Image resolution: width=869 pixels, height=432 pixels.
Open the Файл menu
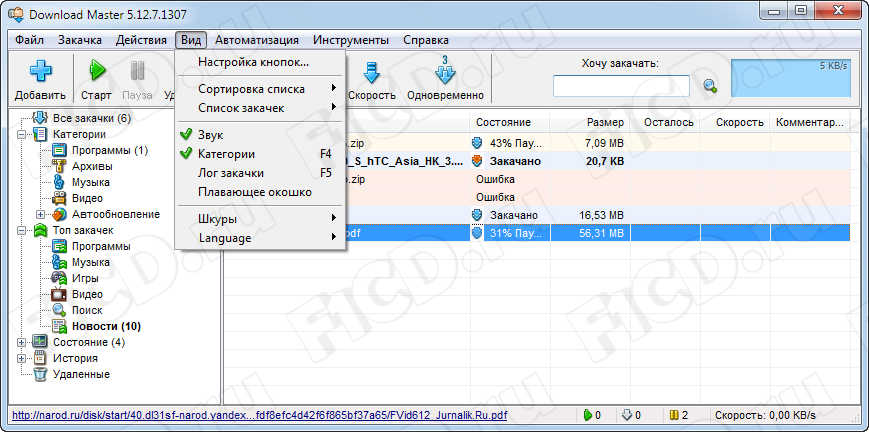point(29,40)
